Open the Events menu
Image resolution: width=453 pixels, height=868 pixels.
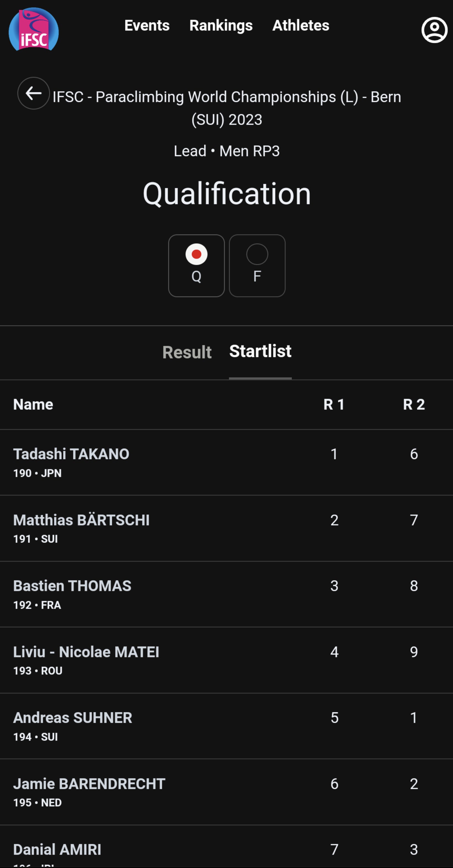coord(147,26)
